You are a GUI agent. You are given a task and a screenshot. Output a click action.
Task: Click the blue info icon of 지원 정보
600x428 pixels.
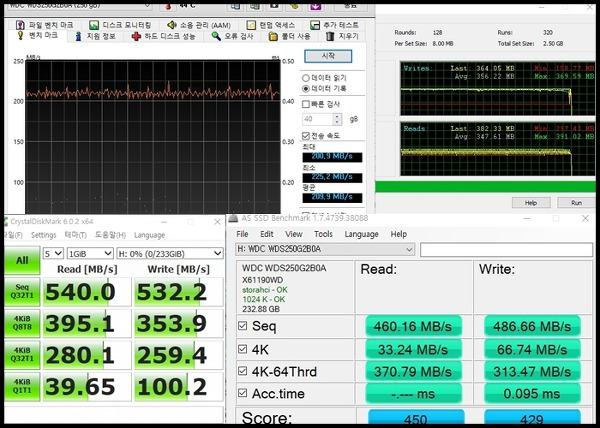click(x=78, y=36)
